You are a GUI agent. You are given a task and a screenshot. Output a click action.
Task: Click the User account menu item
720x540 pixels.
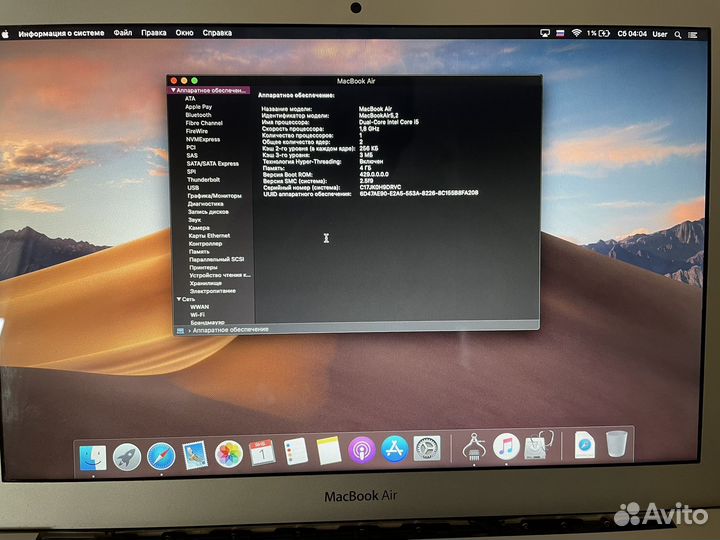pos(660,34)
